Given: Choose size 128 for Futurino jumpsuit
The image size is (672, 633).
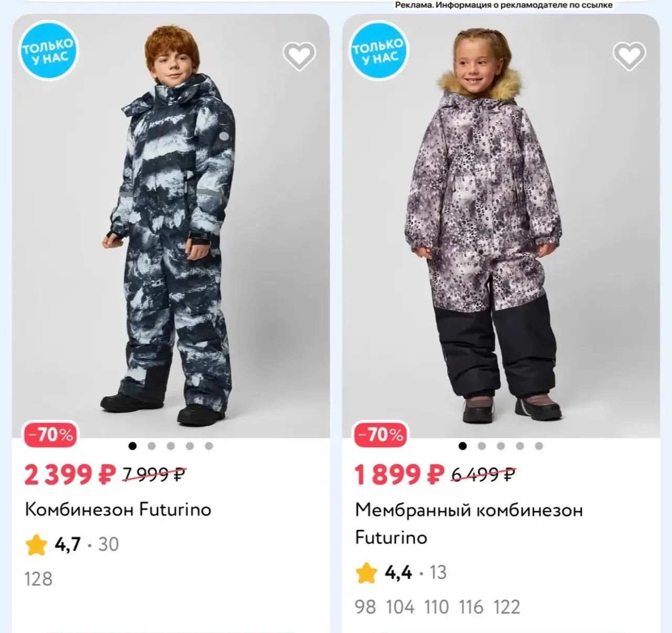Looking at the screenshot, I should (38, 579).
